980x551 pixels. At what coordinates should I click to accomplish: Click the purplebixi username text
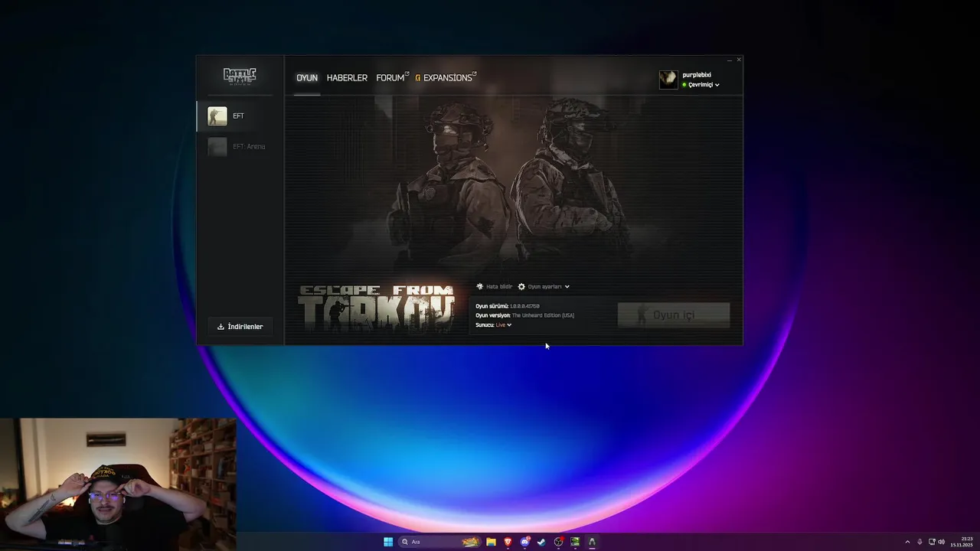697,75
